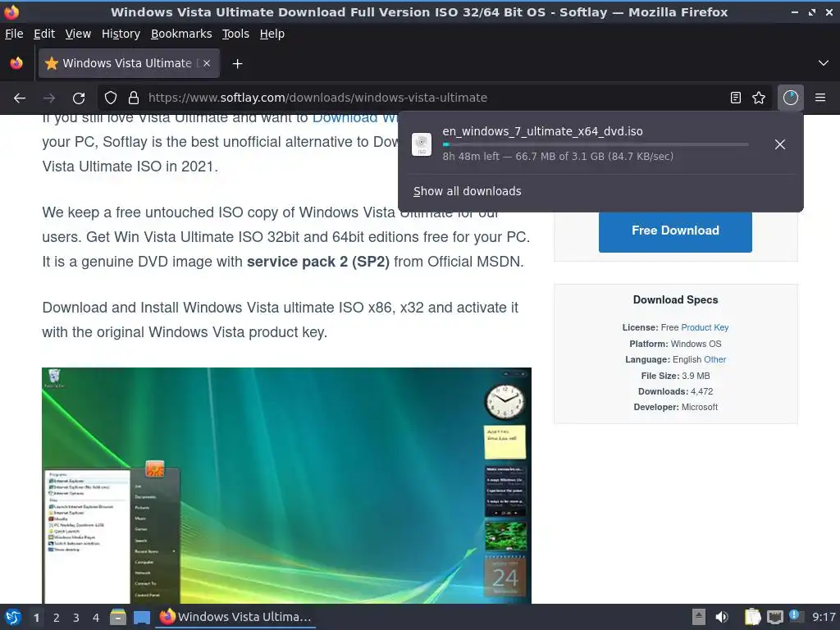The width and height of the screenshot is (840, 630).
Task: Select the Windows Vista Ultimate tab
Action: coord(129,63)
